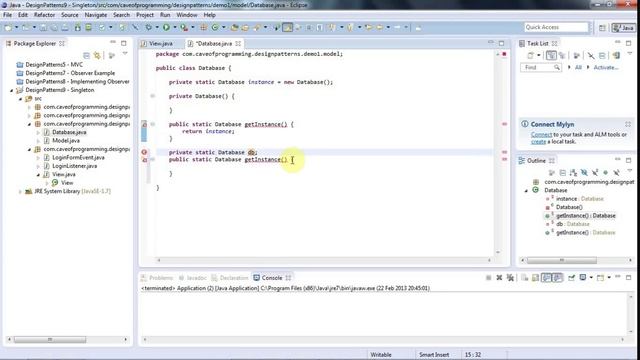Click Remove All Terminated Launches double-X console icon

coord(510,278)
